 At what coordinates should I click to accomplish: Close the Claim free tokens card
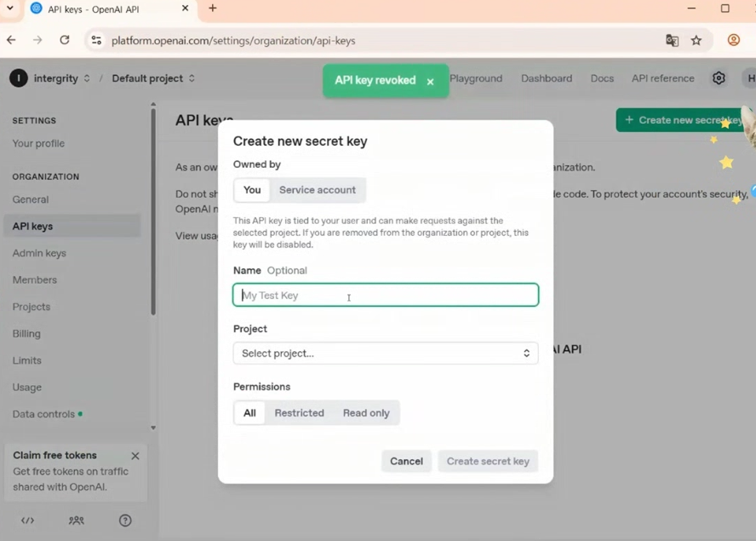135,456
